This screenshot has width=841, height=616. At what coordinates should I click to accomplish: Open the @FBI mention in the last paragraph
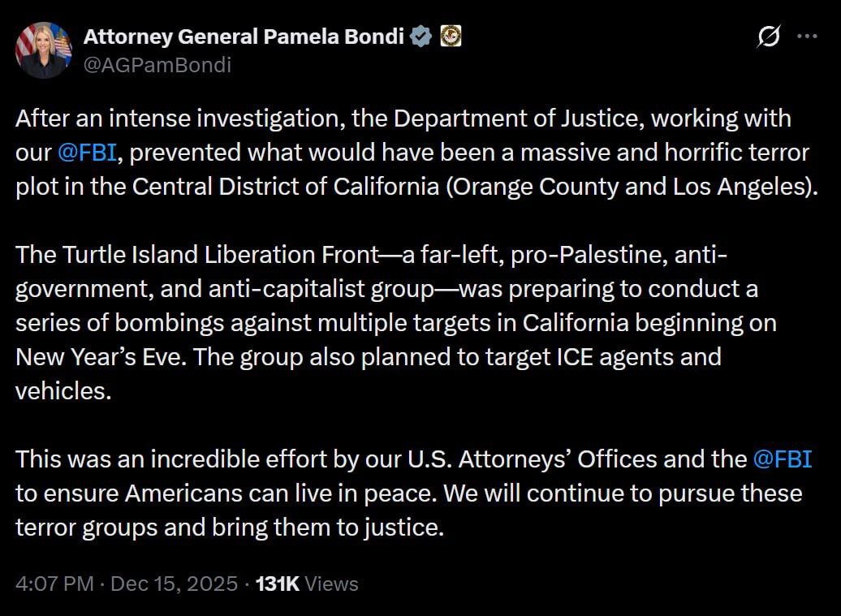click(x=782, y=459)
